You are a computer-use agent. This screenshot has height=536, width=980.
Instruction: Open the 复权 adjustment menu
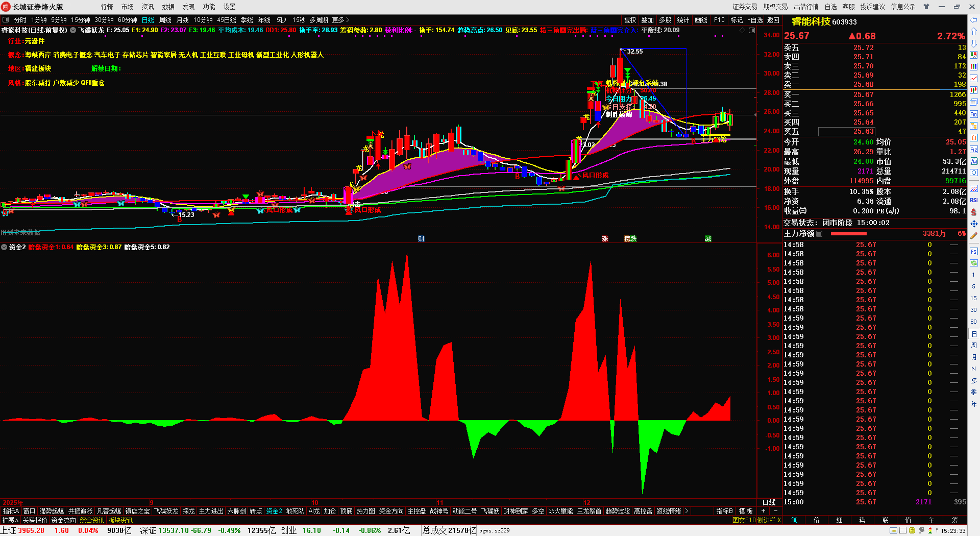click(630, 20)
